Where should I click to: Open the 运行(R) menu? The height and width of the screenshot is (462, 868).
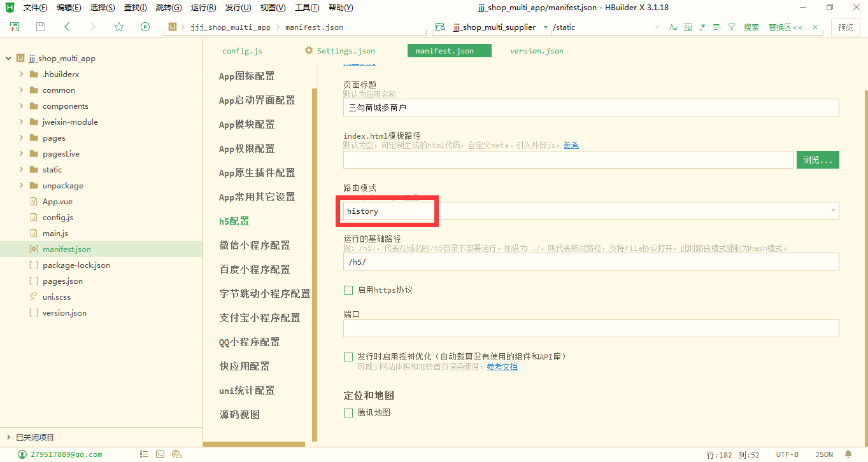tap(203, 8)
